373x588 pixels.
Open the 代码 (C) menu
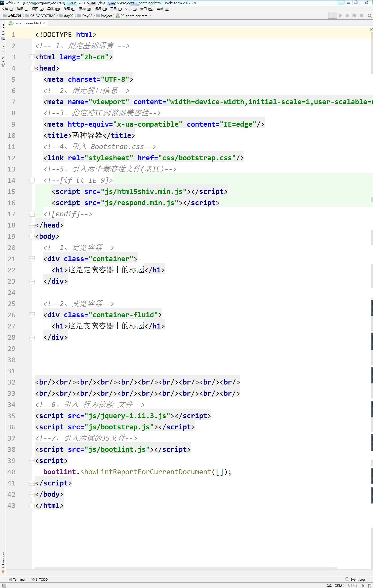point(69,9)
